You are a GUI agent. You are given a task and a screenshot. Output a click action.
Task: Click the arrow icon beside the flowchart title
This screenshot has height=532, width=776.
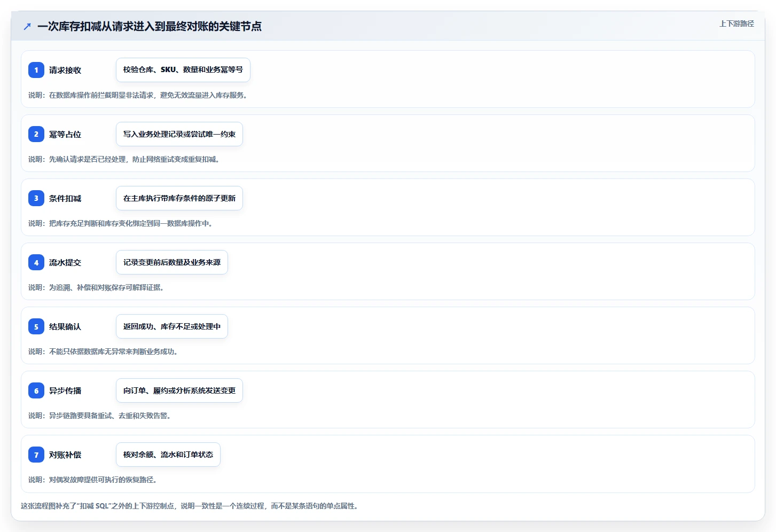coord(27,26)
